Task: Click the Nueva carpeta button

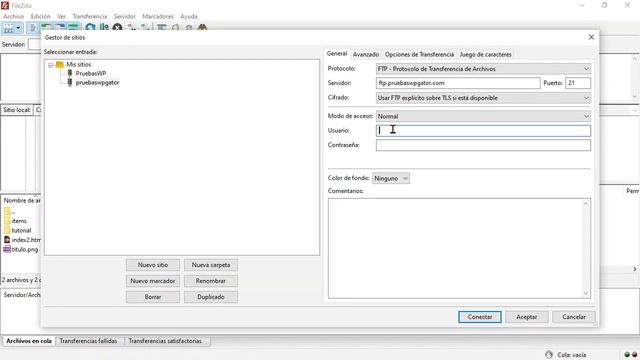Action: pos(211,265)
